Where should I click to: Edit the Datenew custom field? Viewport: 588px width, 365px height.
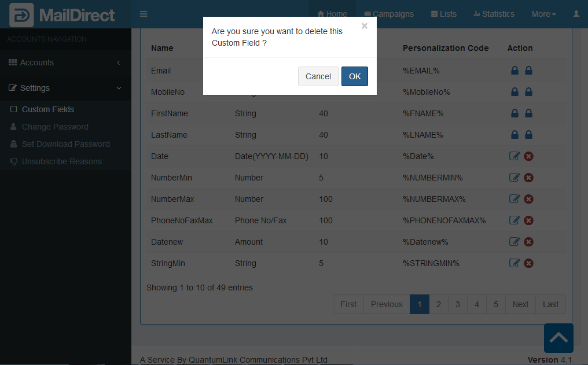[x=514, y=242]
